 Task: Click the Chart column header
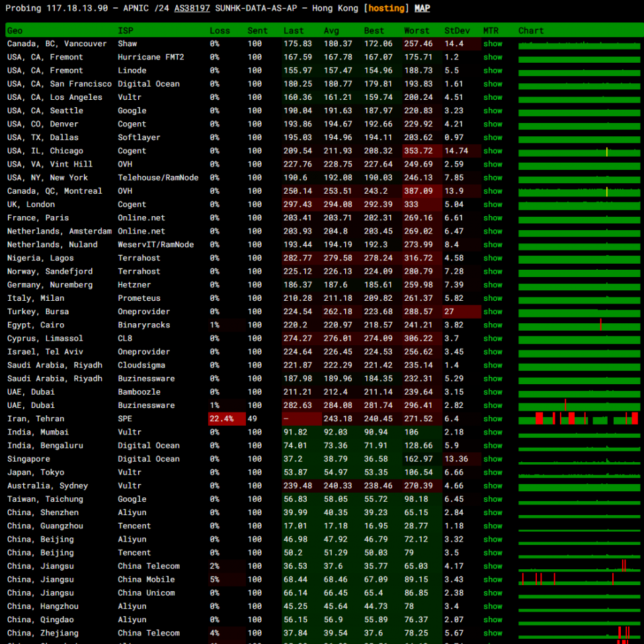(x=531, y=31)
